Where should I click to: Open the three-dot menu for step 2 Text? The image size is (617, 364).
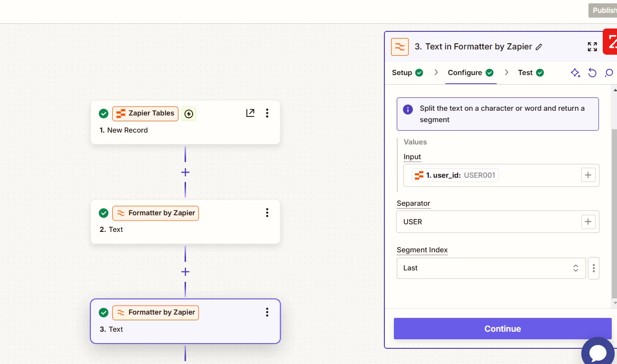pyautogui.click(x=267, y=212)
